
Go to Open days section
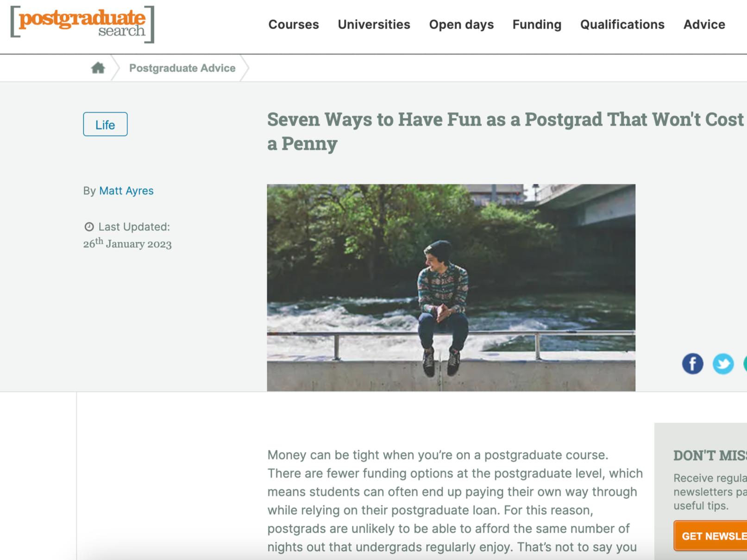(461, 25)
